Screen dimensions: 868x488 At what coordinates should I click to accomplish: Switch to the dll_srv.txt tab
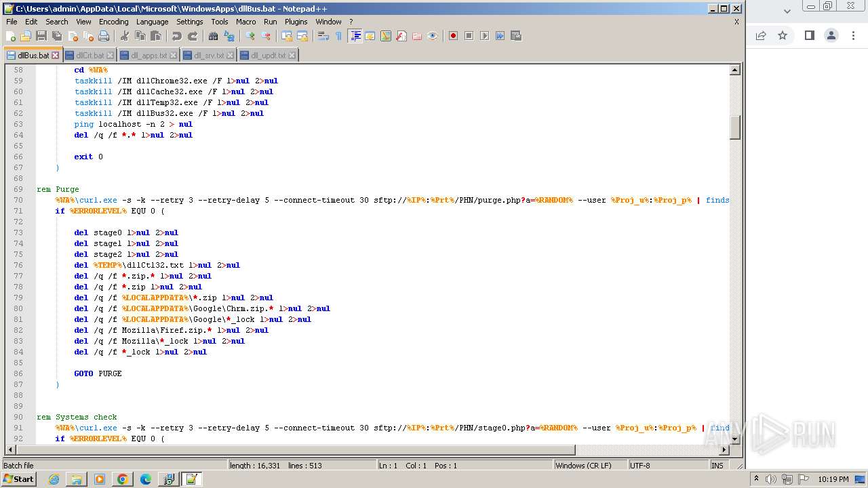[x=208, y=56]
